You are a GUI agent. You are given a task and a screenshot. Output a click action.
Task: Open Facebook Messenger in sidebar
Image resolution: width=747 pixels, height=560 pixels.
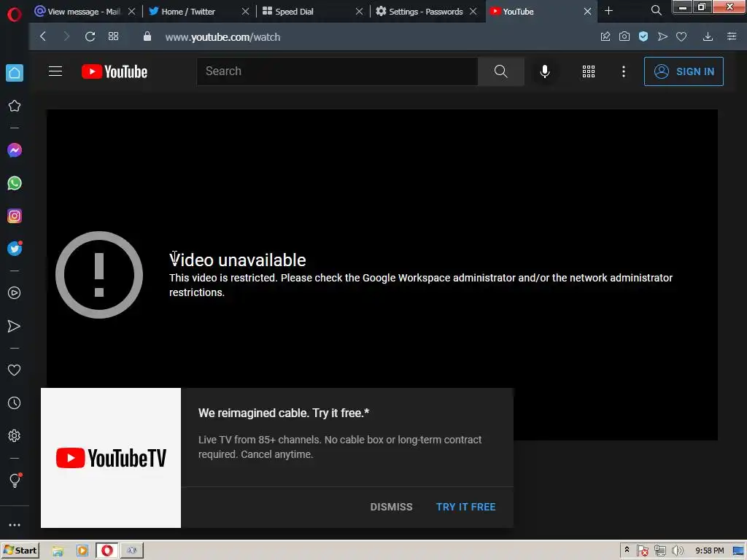click(x=15, y=150)
